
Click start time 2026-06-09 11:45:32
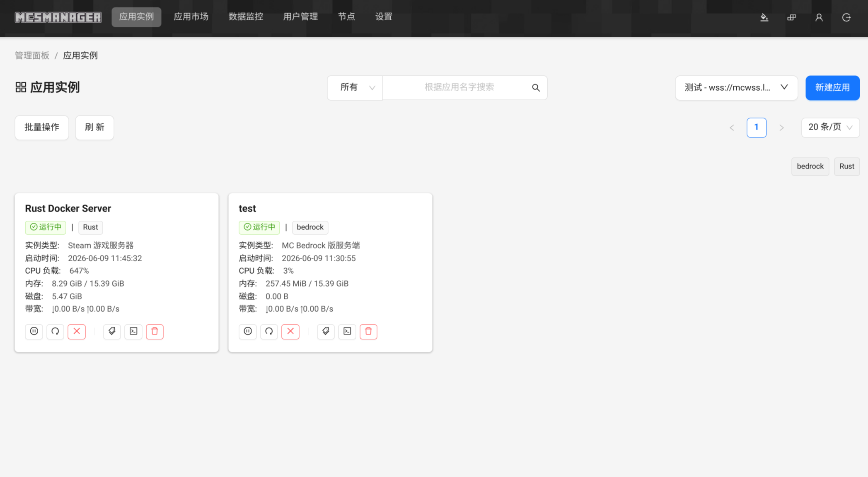click(x=105, y=258)
